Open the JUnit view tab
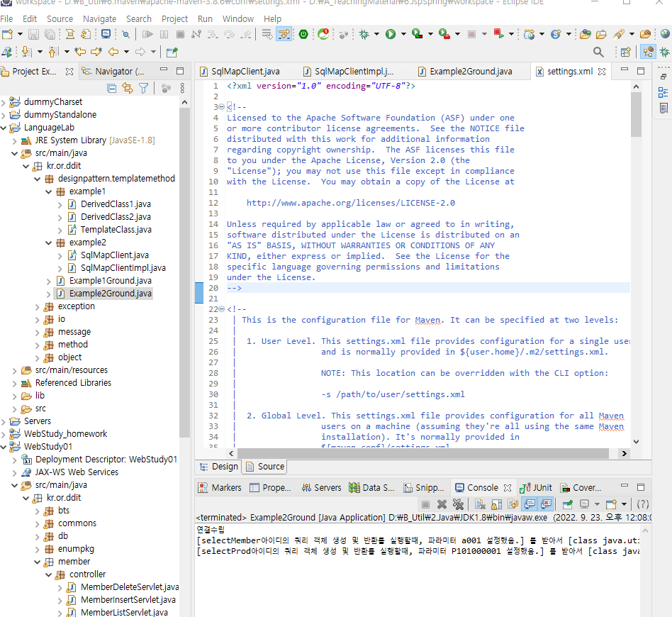Viewport: 672px width, 617px height. click(536, 487)
